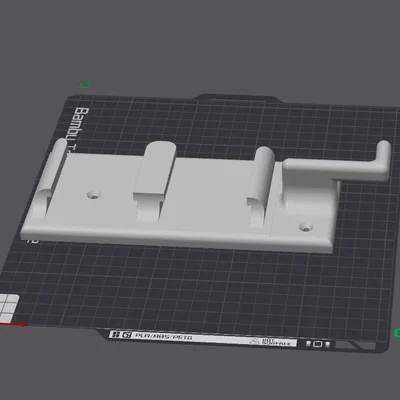Click the boxed G icon on the plate label
Image resolution: width=400 pixels, height=400 pixels.
click(126, 335)
